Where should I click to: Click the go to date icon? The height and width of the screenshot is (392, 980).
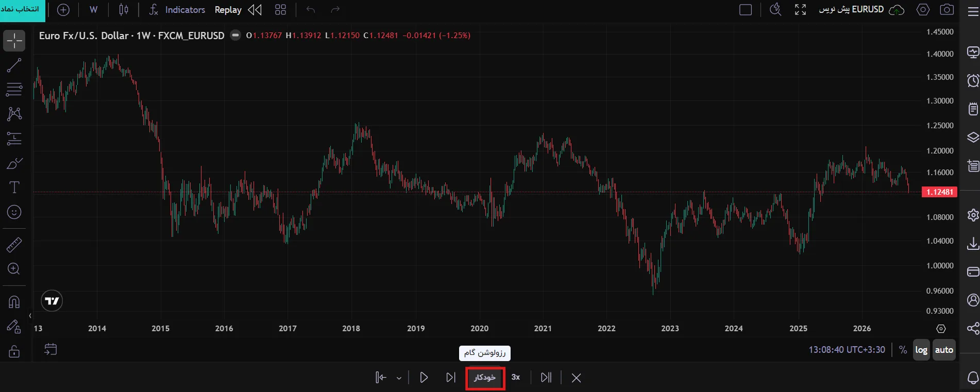pos(50,349)
